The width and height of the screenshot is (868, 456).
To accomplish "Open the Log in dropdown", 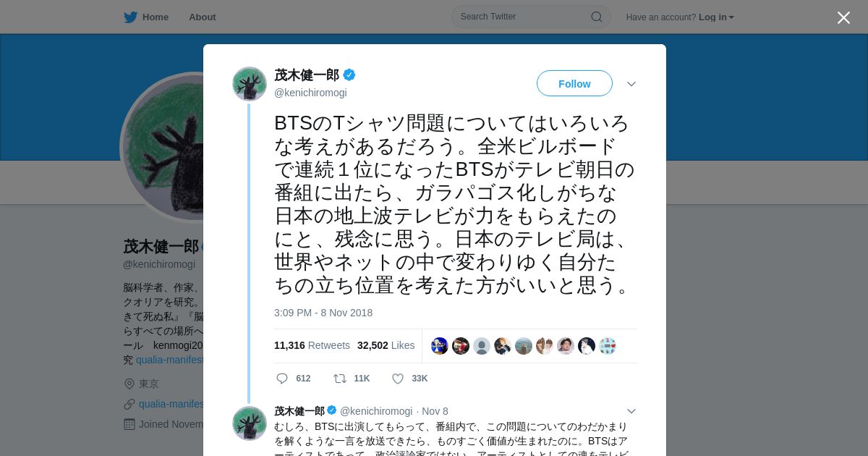I will (716, 17).
